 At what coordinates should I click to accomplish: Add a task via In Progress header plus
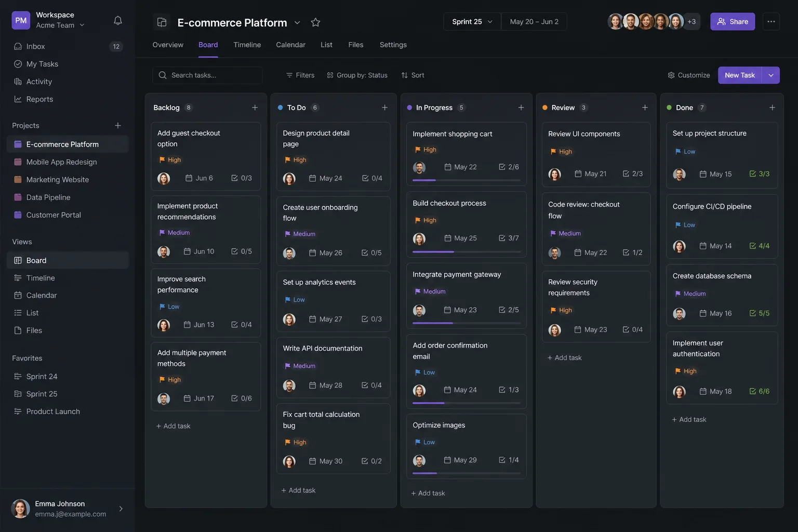pyautogui.click(x=521, y=108)
